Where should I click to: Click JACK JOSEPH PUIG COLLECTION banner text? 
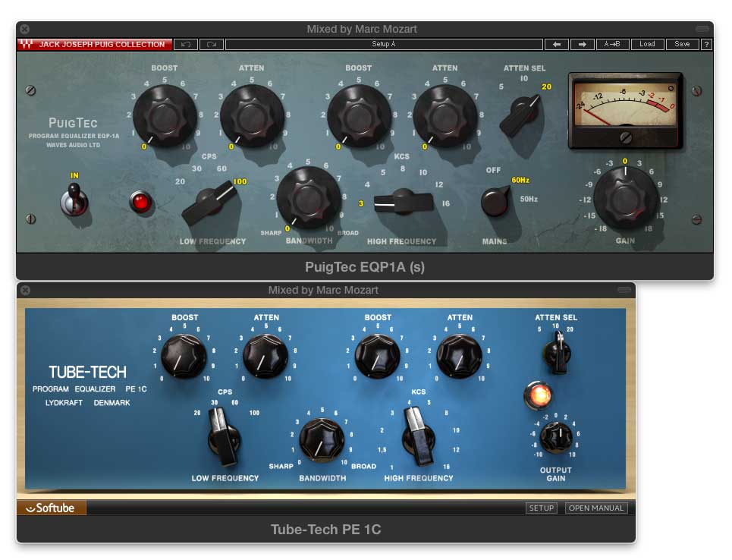tap(102, 44)
